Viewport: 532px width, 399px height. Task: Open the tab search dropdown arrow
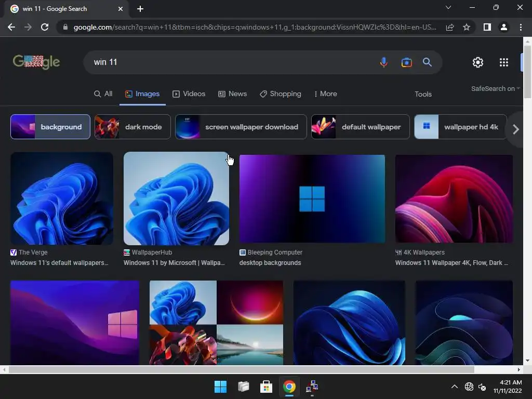[448, 7]
